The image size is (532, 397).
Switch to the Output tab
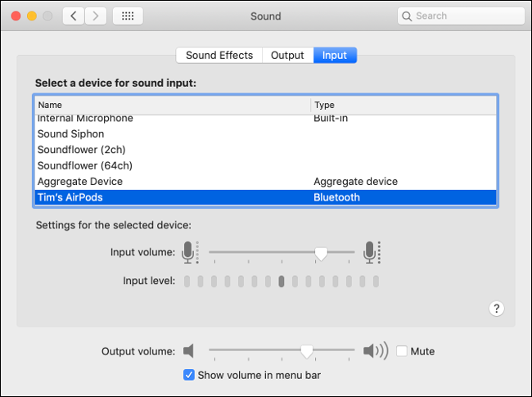coord(287,56)
